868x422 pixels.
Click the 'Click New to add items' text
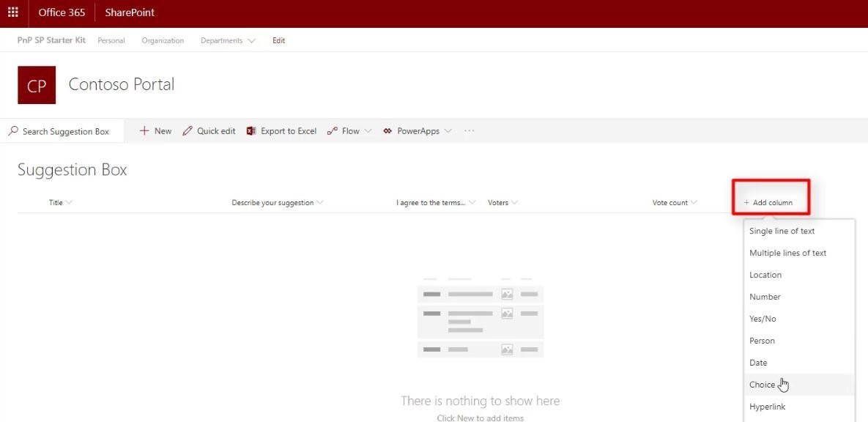tap(480, 418)
